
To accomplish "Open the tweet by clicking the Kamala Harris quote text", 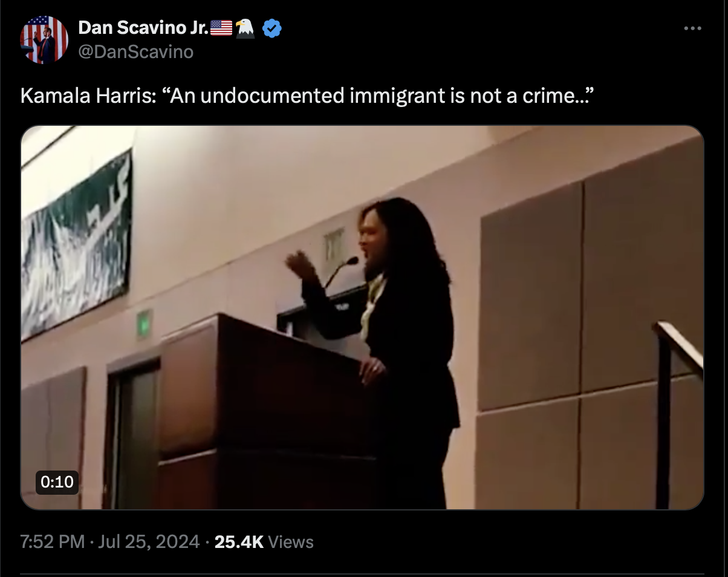I will (x=308, y=96).
